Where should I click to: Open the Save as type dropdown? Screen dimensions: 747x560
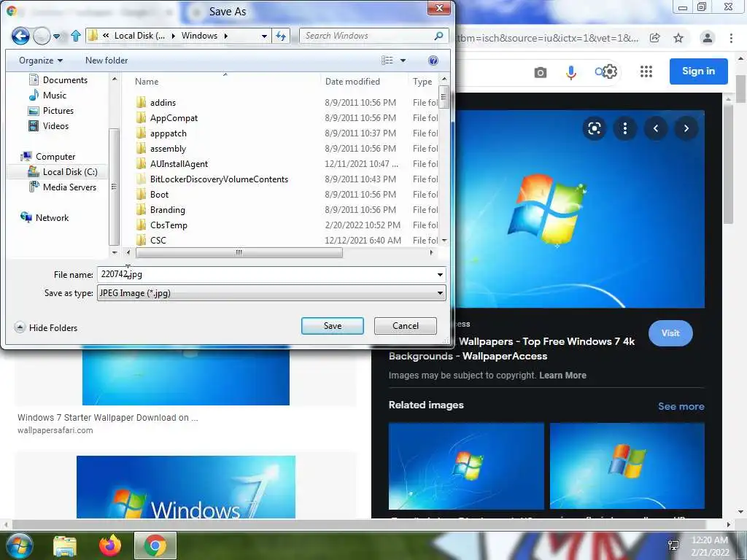pos(271,293)
